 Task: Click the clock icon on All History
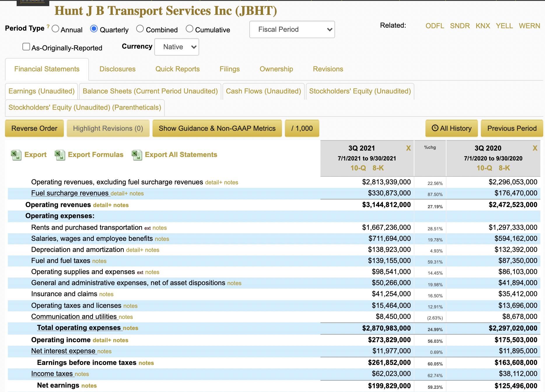pos(435,128)
